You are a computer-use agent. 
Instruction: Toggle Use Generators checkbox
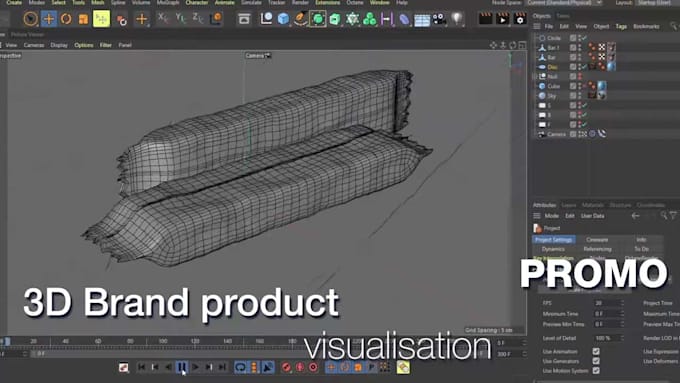pos(596,361)
